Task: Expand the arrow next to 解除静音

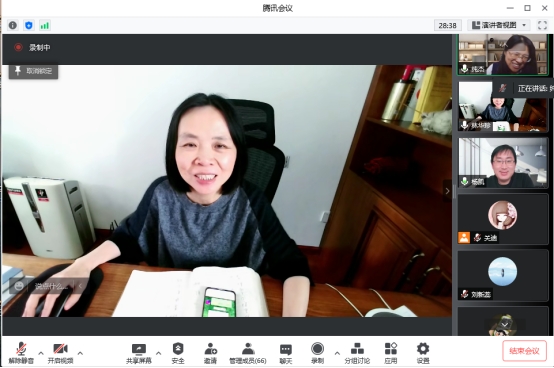Action: (x=41, y=353)
